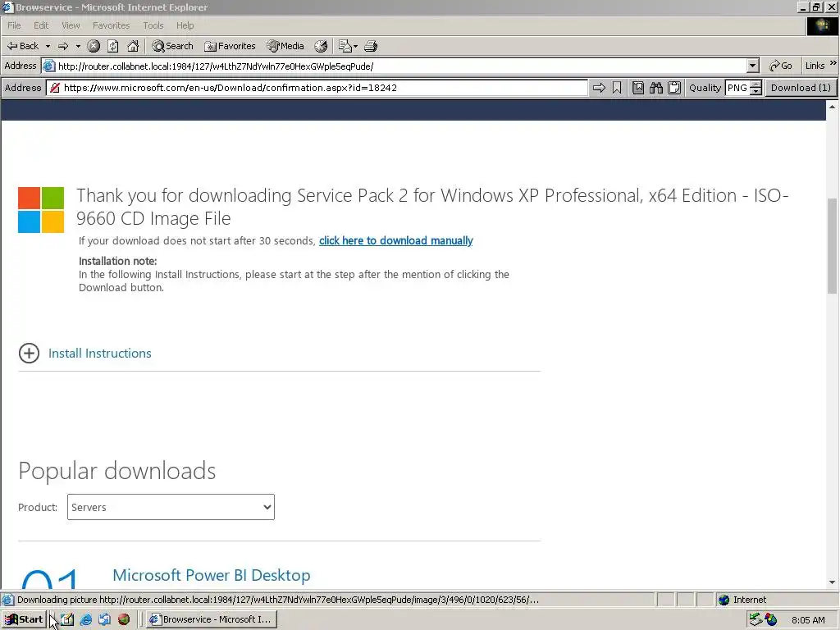Viewport: 840px width, 630px height.
Task: Click the Print toolbar icon
Action: click(x=371, y=46)
